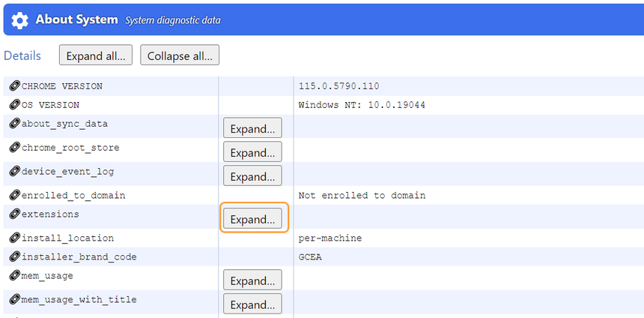
Task: Click the anchor link icon beside CHROME VERSION
Action: click(15, 86)
